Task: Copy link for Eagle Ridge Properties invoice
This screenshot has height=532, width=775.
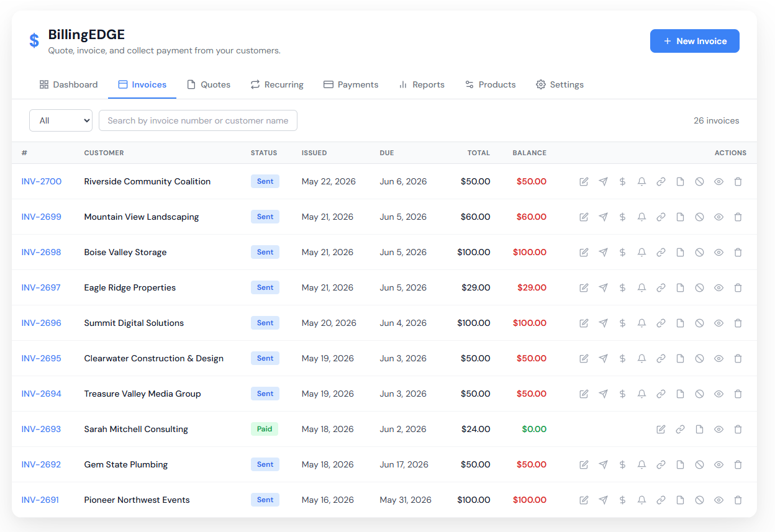Action: pos(661,288)
